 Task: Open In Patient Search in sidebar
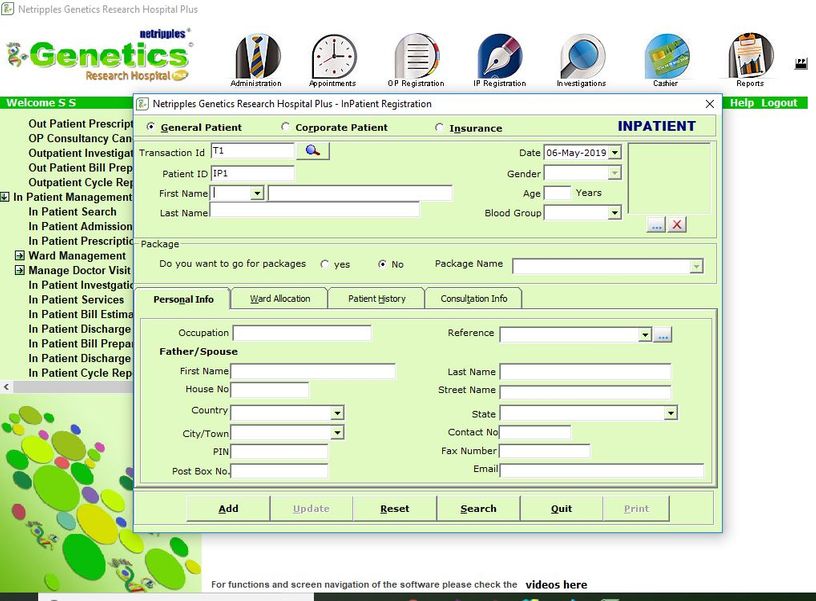tap(72, 212)
